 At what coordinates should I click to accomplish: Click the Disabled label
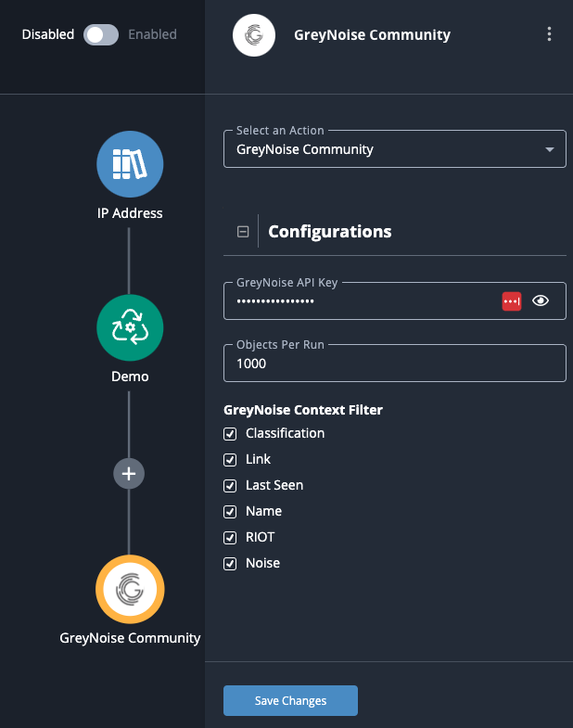tap(48, 34)
